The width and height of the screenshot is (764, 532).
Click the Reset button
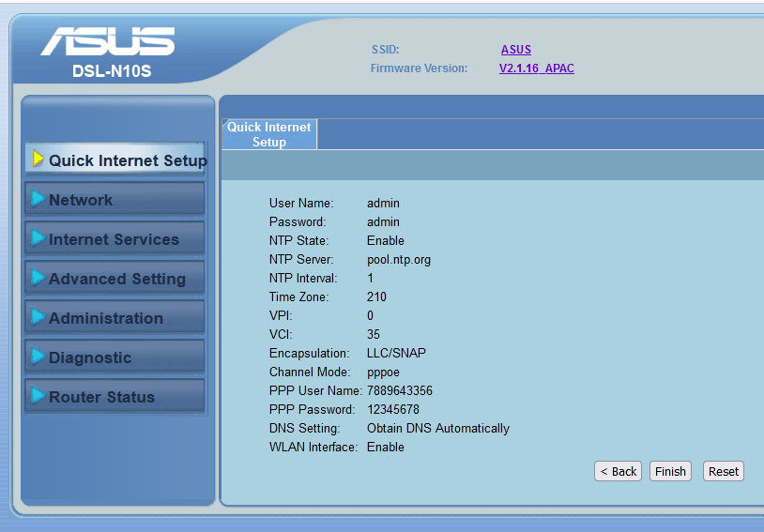click(x=724, y=471)
